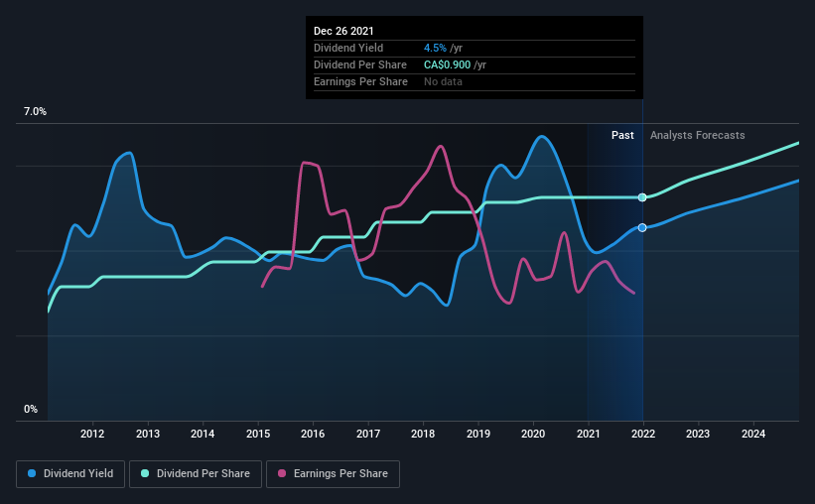The image size is (815, 504).
Task: Click the blue data point marker at 2022
Action: pos(642,227)
